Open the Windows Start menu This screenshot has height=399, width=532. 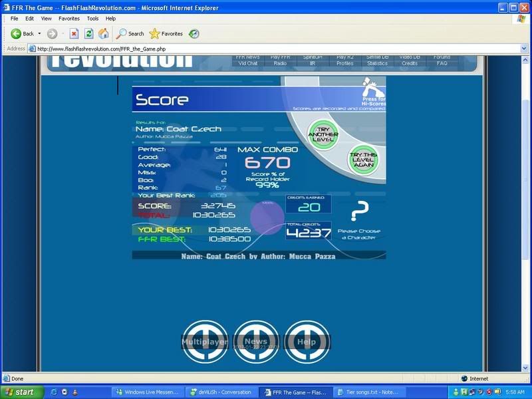click(21, 392)
